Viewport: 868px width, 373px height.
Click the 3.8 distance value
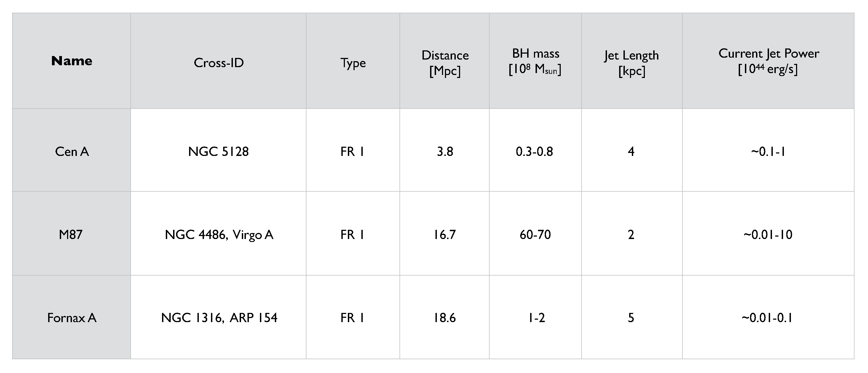[445, 151]
